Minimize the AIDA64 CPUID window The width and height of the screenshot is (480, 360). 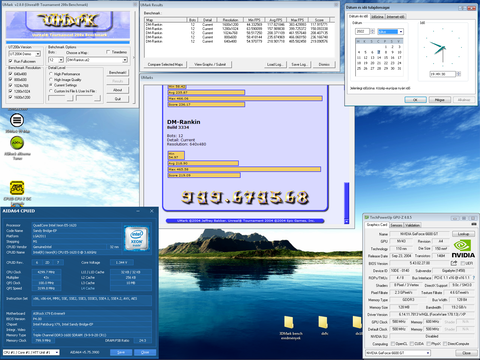click(138, 211)
